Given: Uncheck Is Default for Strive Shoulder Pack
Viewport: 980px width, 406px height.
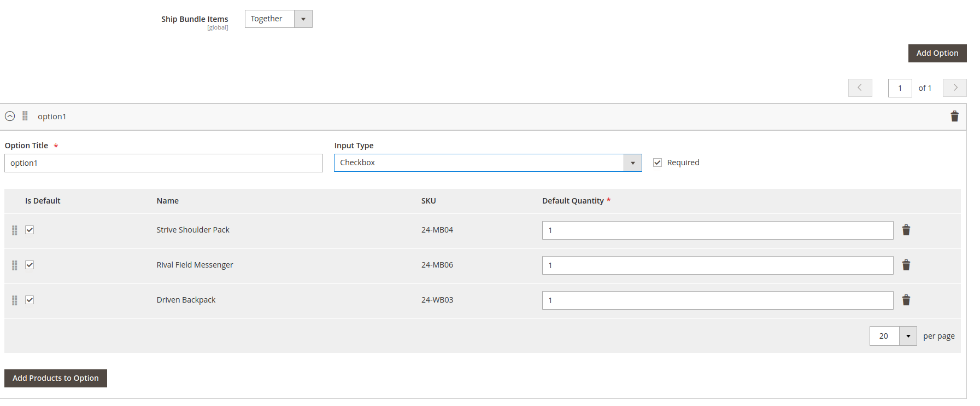Looking at the screenshot, I should [x=30, y=230].
